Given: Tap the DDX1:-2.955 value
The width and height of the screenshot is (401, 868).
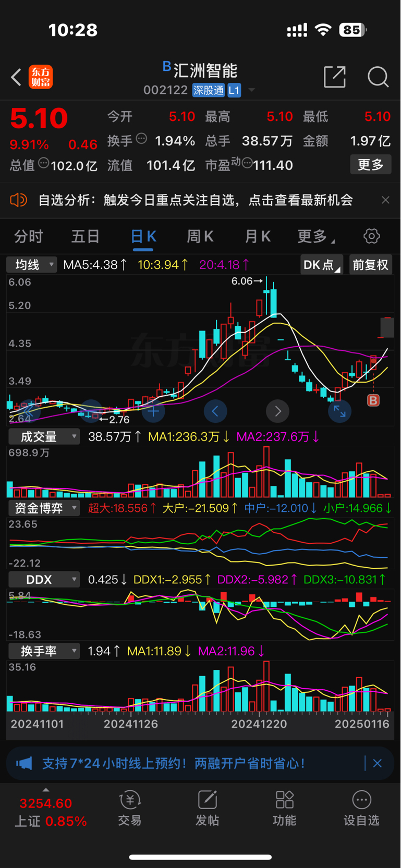Looking at the screenshot, I should click(173, 579).
